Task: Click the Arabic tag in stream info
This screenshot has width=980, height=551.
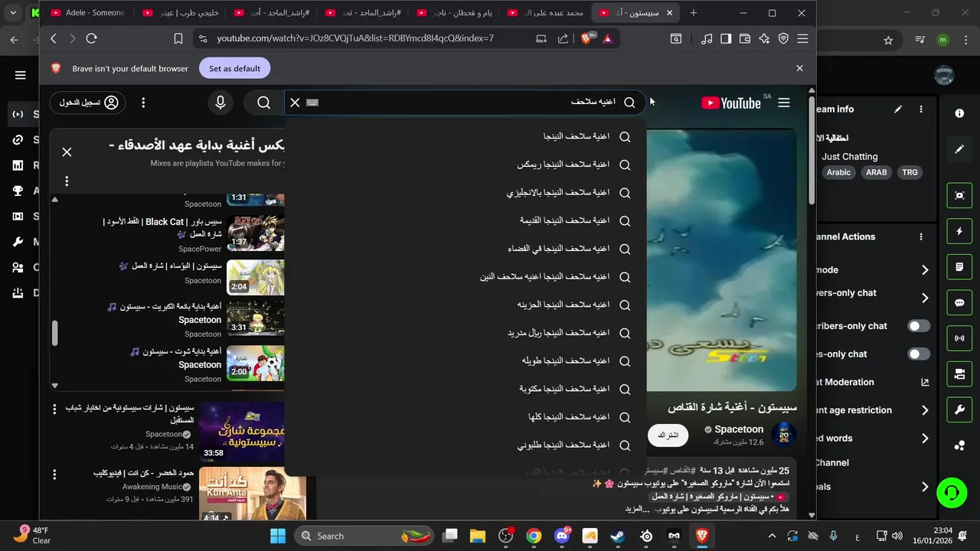Action: 838,172
